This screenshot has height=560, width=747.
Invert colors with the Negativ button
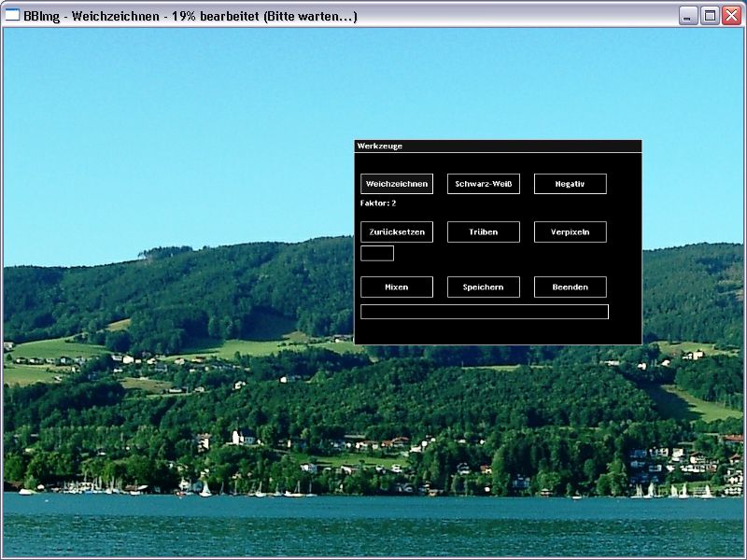tap(570, 184)
